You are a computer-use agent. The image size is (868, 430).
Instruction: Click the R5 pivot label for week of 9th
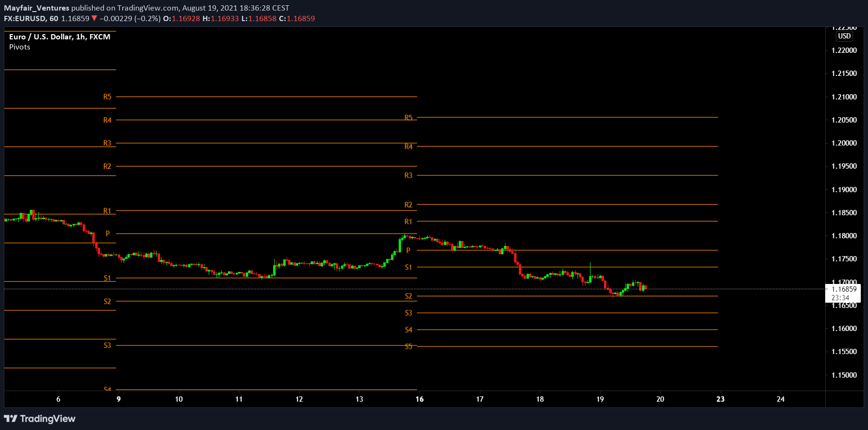point(107,97)
